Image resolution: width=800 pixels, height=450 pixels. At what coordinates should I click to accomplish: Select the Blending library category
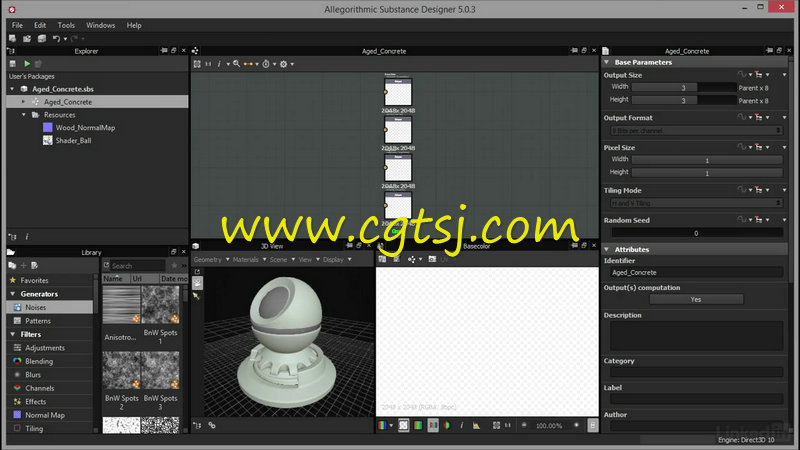click(49, 361)
